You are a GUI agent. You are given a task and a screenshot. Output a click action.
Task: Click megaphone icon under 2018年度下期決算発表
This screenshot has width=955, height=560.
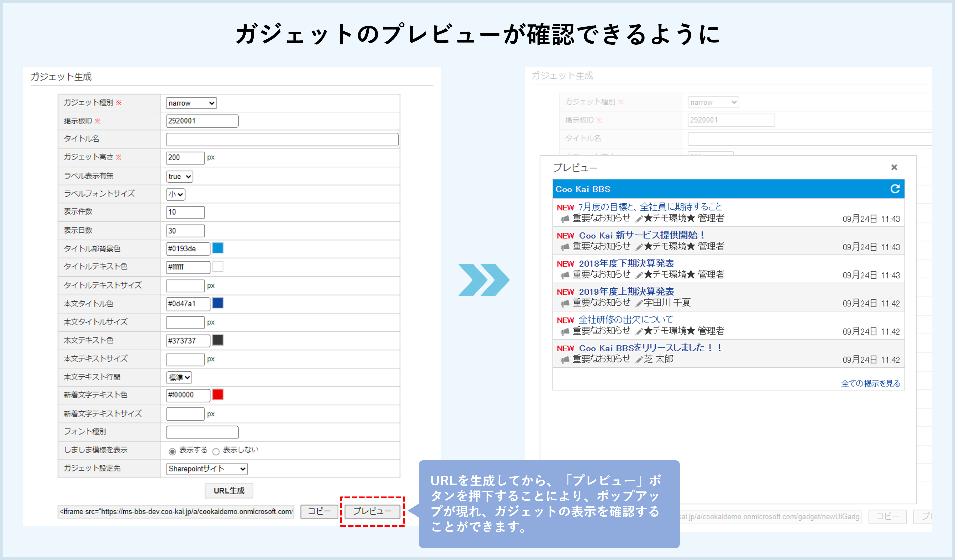pos(565,275)
